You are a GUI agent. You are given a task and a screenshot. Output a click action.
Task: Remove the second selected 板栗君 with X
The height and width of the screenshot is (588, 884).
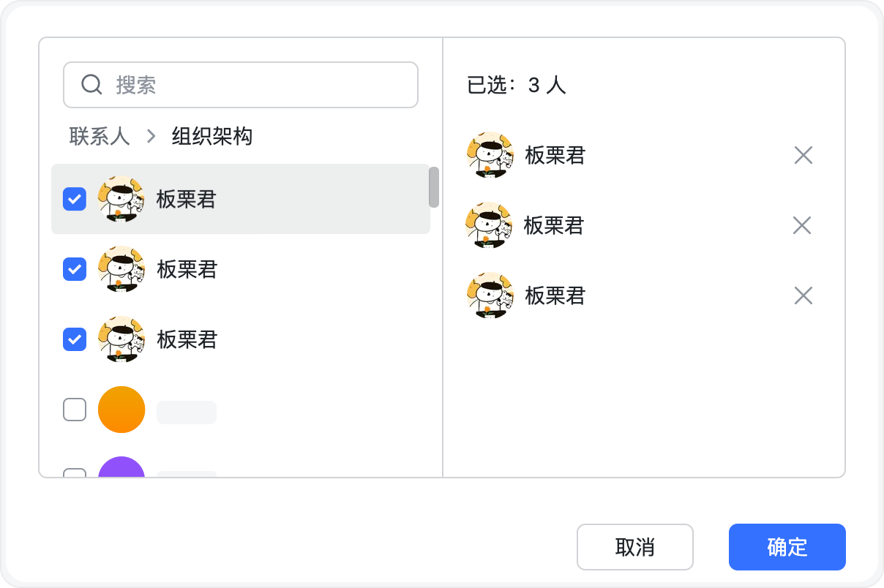point(802,225)
